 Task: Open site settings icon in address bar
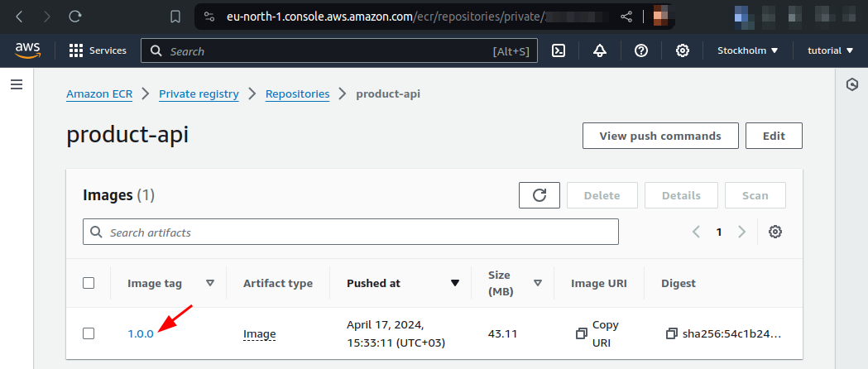click(209, 17)
